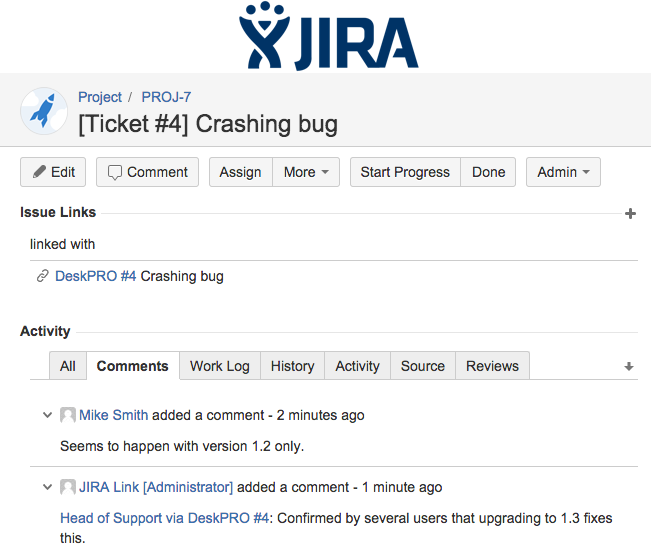Viewport: 651px width, 557px height.
Task: Click JIRA Link Administrator's avatar icon
Action: [x=68, y=487]
